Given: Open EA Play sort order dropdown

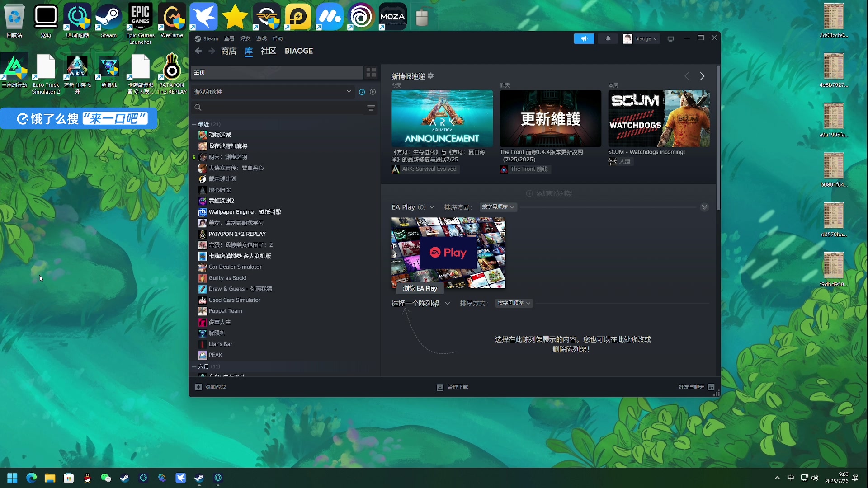Looking at the screenshot, I should click(498, 207).
